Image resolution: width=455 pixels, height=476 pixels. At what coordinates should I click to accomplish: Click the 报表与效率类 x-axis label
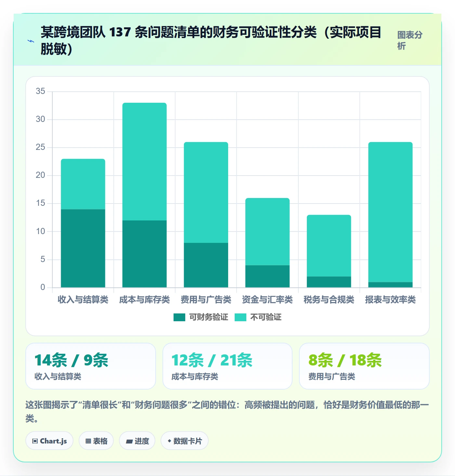[x=390, y=299]
